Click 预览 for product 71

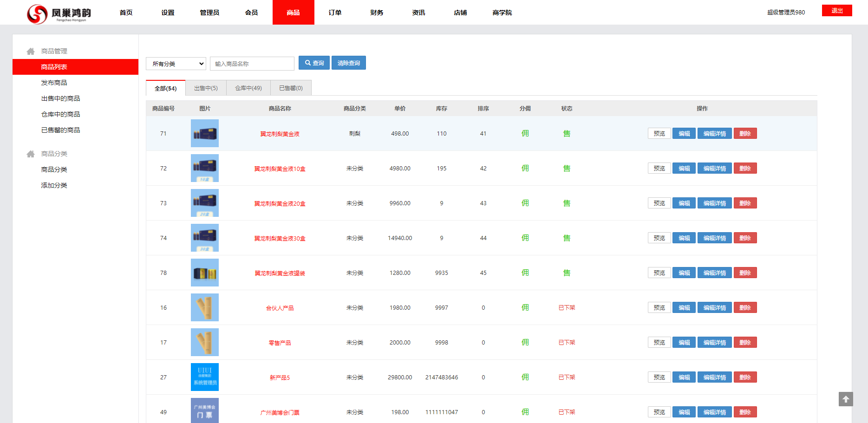659,133
